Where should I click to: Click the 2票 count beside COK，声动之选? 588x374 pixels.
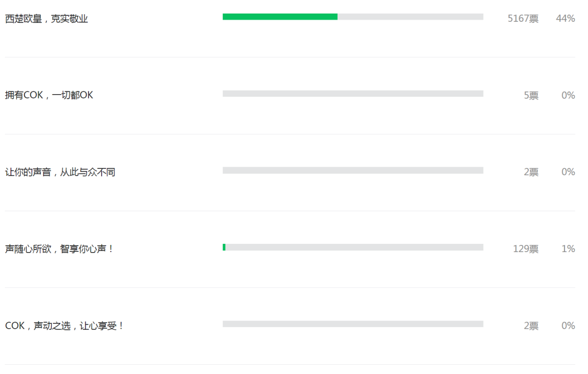pyautogui.click(x=531, y=326)
